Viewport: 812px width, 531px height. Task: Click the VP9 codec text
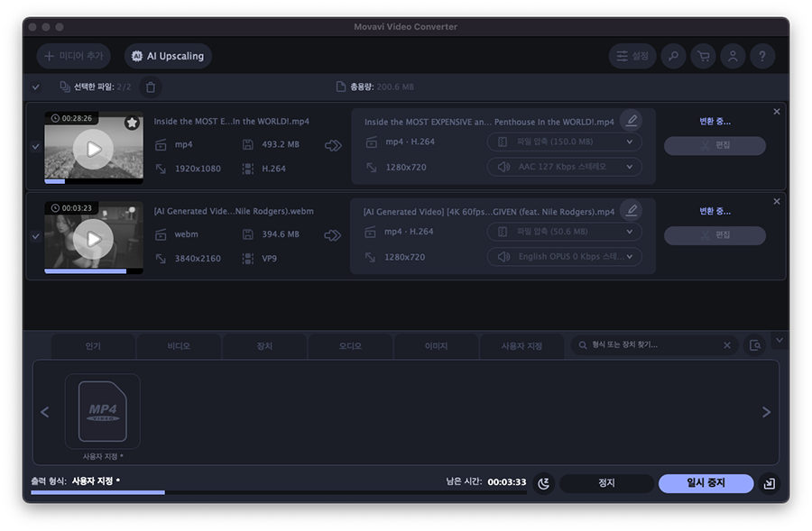(269, 259)
